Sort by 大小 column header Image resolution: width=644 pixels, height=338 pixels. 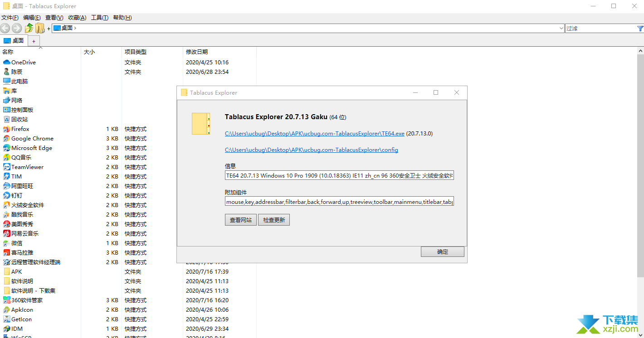(x=101, y=52)
